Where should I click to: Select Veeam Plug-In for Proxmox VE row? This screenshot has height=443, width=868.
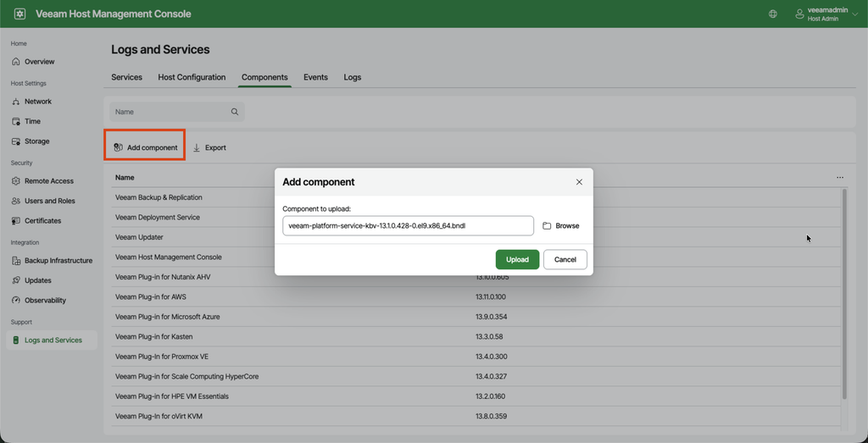point(476,357)
